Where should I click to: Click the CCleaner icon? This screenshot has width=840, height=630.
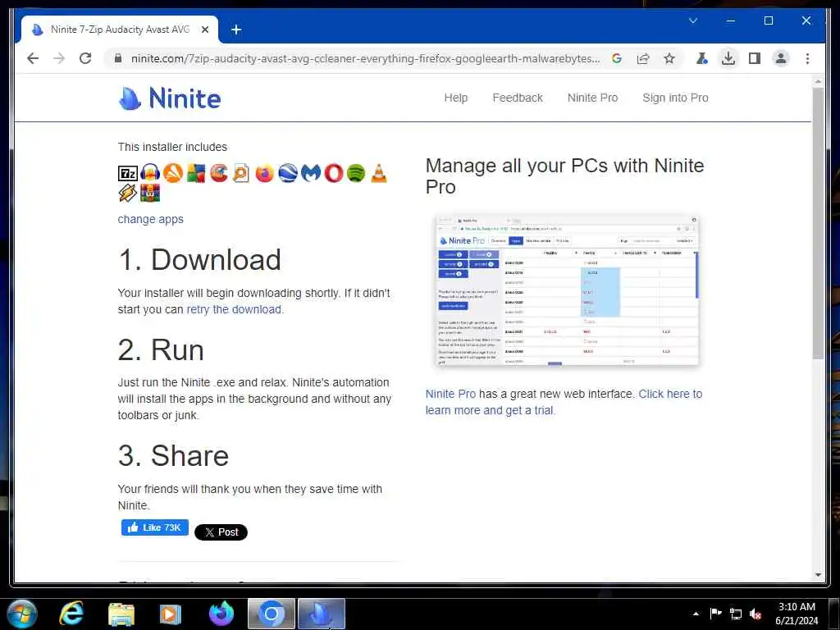(219, 173)
